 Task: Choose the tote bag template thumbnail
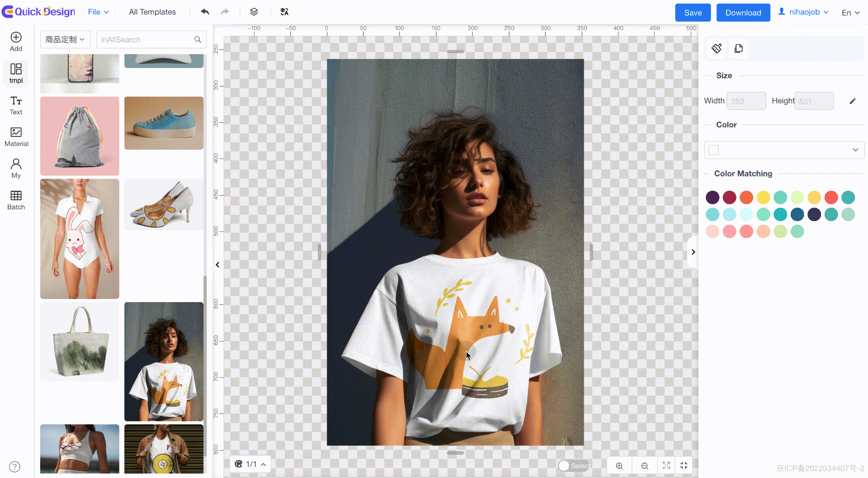(x=80, y=341)
